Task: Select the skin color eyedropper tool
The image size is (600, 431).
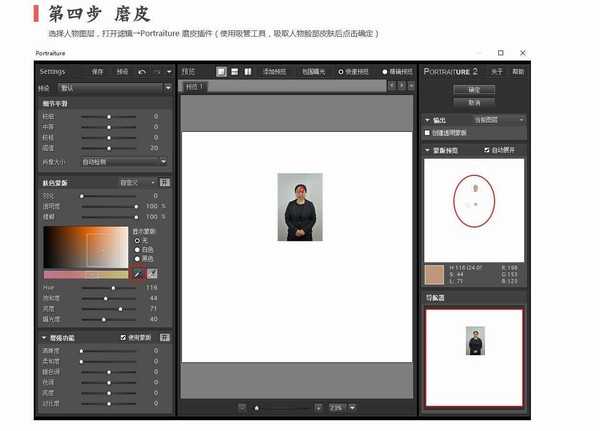Action: 138,273
